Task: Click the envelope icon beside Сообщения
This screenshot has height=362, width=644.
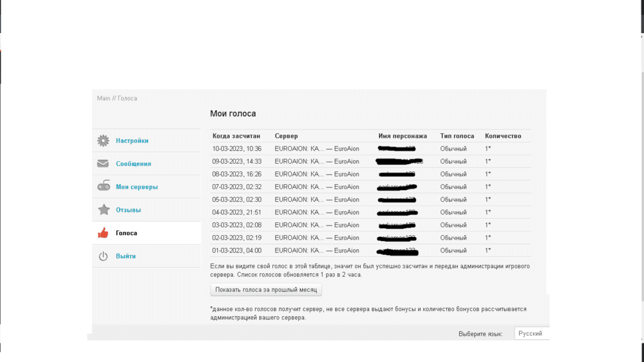Action: [103, 164]
